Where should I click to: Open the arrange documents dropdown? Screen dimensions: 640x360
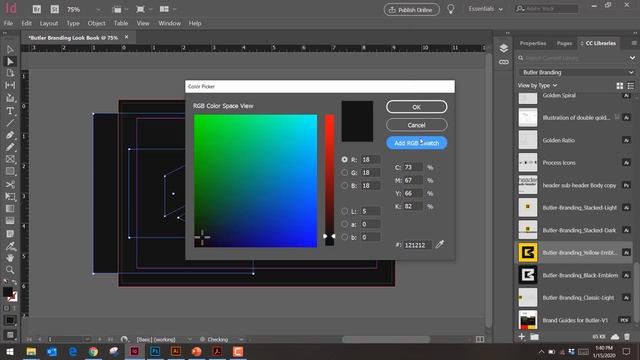coord(167,9)
